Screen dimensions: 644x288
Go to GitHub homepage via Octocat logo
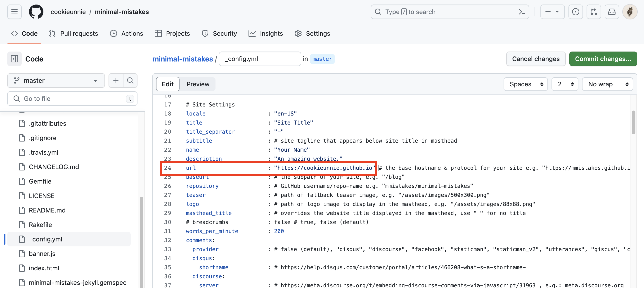tap(36, 12)
